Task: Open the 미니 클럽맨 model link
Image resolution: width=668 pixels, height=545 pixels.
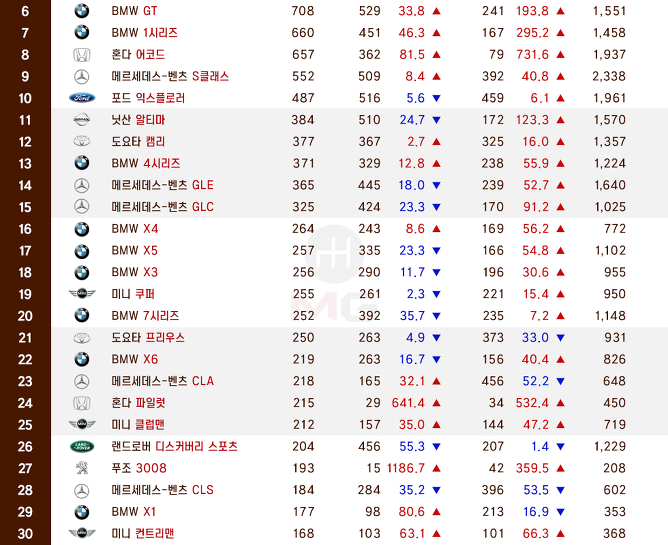Action: 138,424
